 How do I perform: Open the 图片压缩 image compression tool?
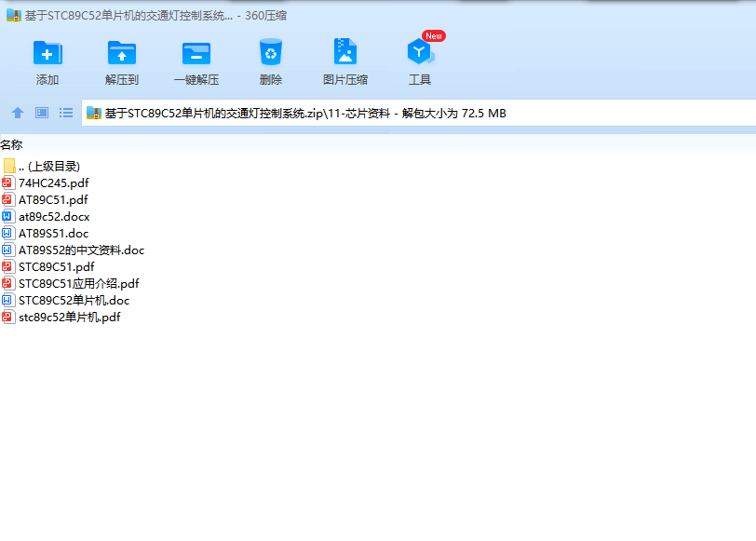[x=345, y=51]
